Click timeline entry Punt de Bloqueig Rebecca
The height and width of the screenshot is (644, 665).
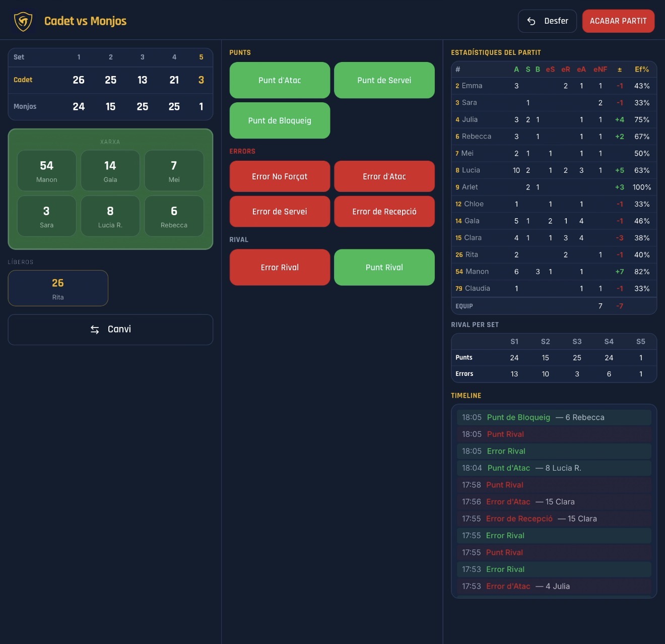coord(554,417)
